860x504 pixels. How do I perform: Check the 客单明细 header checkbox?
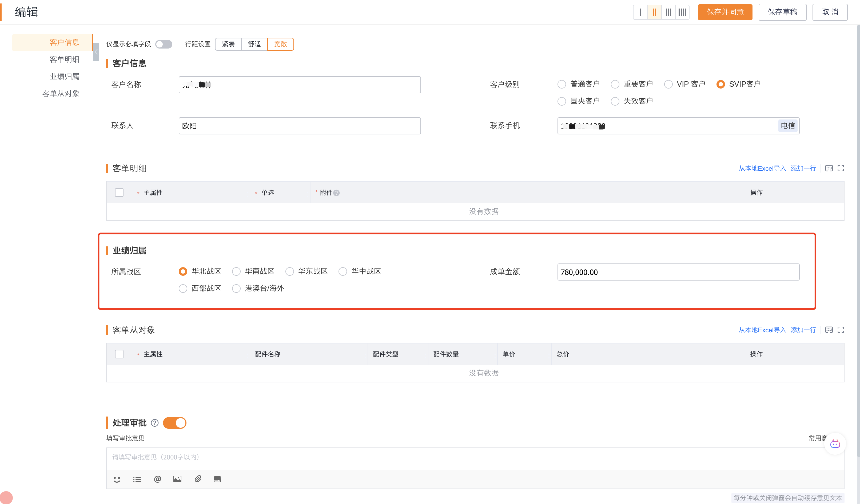click(x=119, y=193)
